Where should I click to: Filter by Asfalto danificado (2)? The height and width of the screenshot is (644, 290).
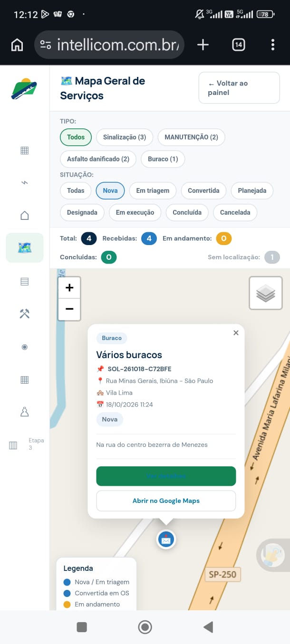click(x=98, y=159)
